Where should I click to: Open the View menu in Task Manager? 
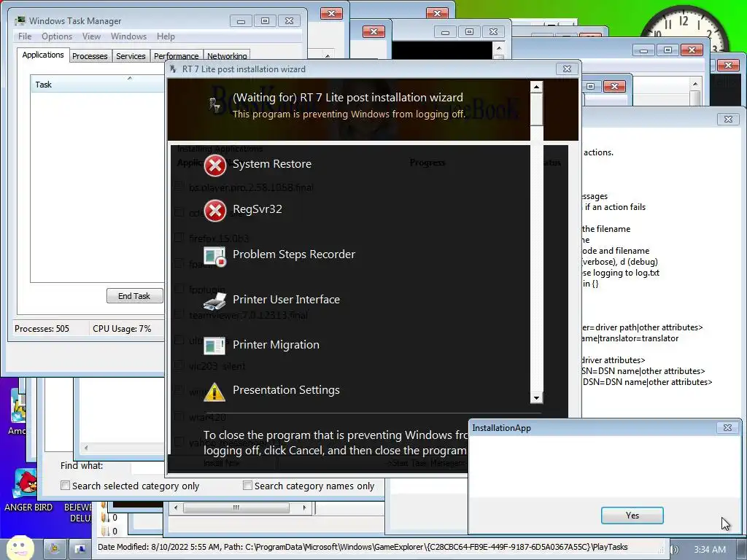91,36
